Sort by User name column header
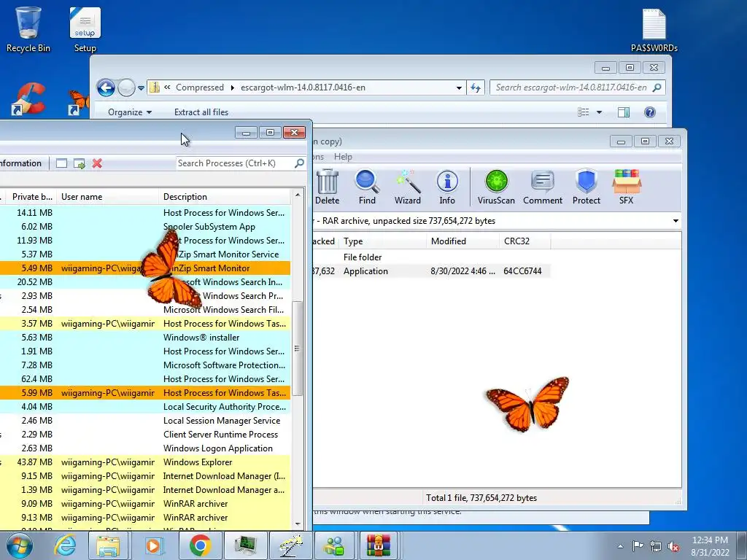 (x=108, y=197)
